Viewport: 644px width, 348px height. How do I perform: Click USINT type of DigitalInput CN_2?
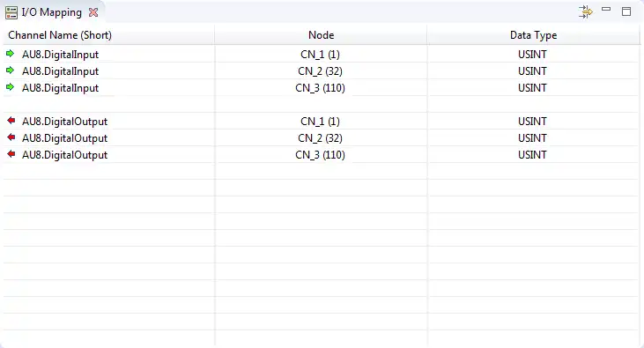tap(532, 71)
